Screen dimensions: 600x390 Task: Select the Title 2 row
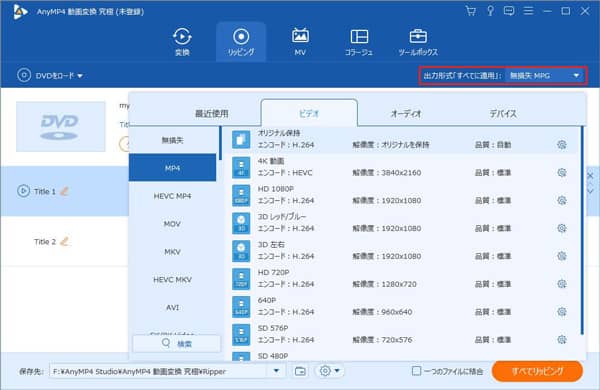click(x=64, y=242)
